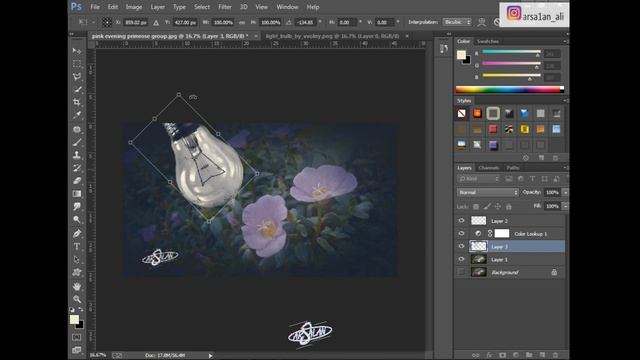
Task: Click the foreground color swatch in toolbar
Action: pyautogui.click(x=74, y=320)
